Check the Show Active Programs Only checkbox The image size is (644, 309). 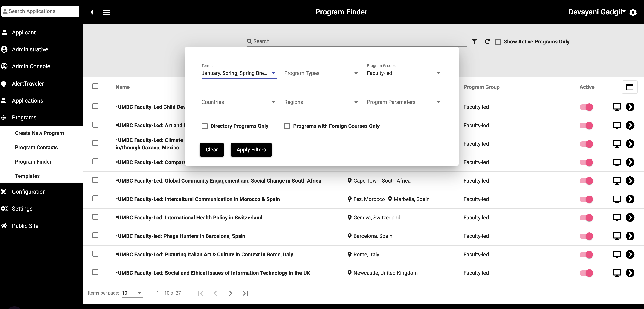[x=498, y=42]
